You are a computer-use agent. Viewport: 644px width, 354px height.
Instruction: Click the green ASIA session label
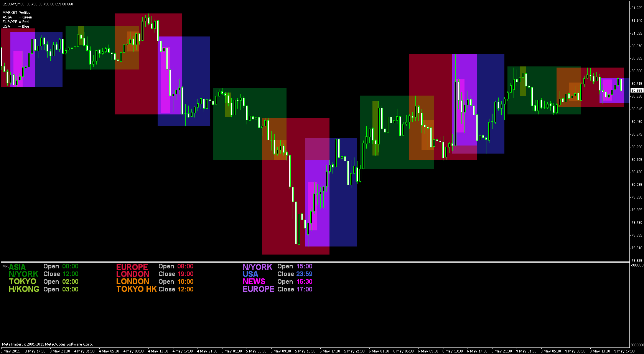17,267
